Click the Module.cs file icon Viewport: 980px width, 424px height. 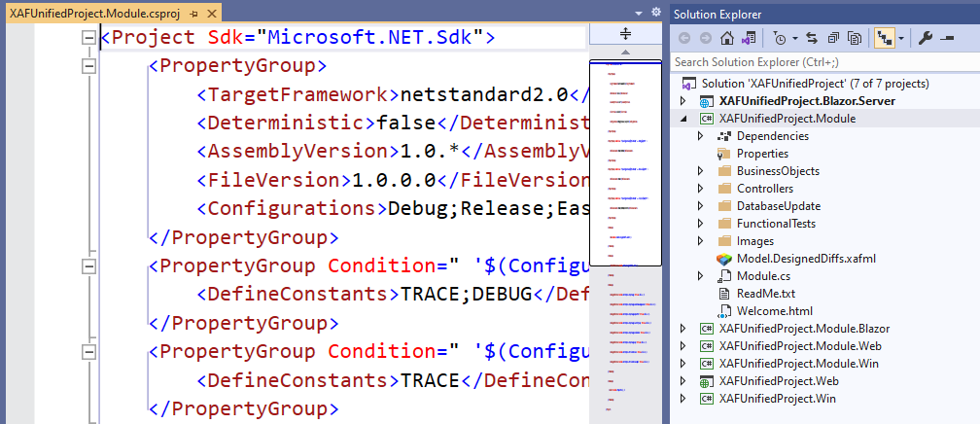tap(724, 276)
